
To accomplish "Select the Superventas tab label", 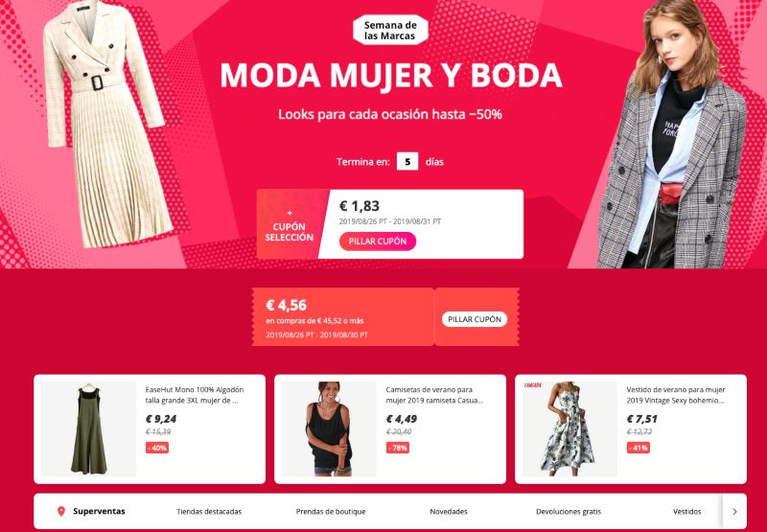I will (99, 512).
